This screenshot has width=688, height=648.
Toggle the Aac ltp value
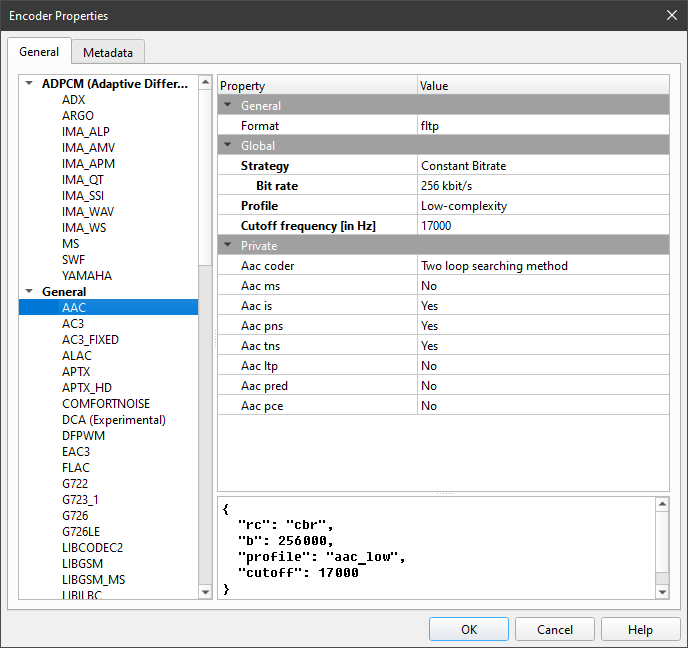tap(542, 366)
